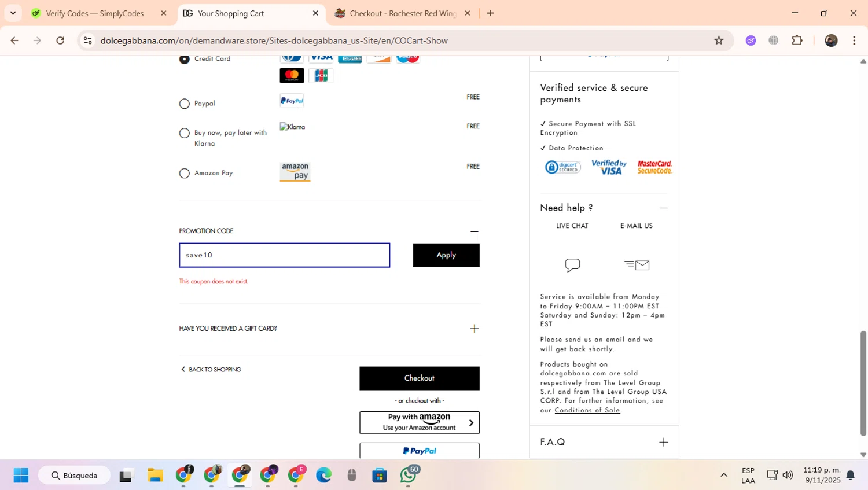This screenshot has width=868, height=490.
Task: Click the ESP LAA language indicator
Action: [748, 476]
